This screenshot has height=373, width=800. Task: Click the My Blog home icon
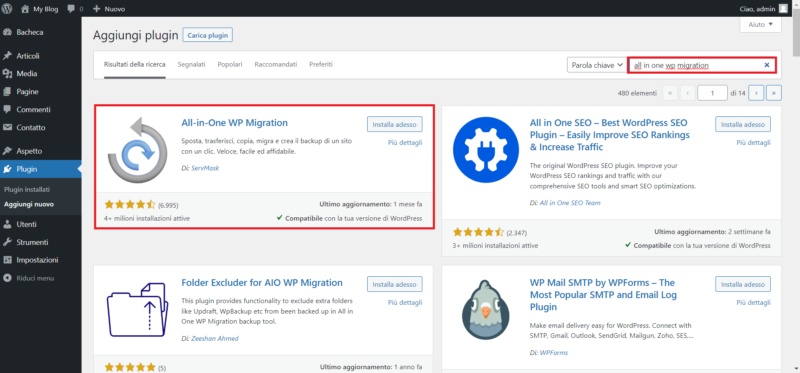coord(26,9)
